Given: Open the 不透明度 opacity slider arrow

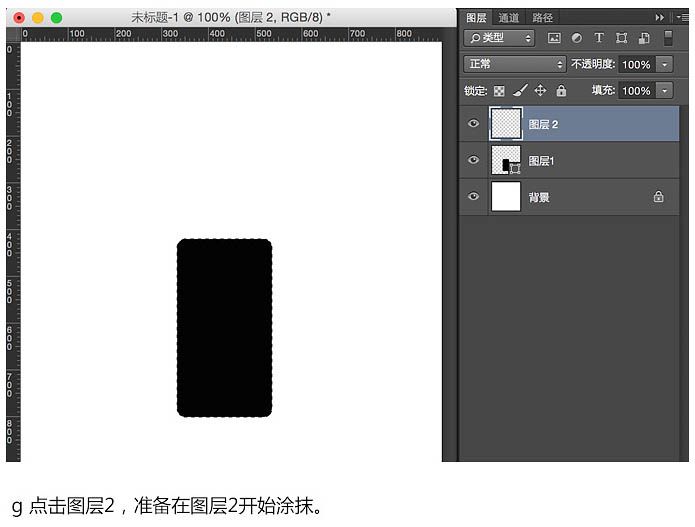Looking at the screenshot, I should [666, 64].
